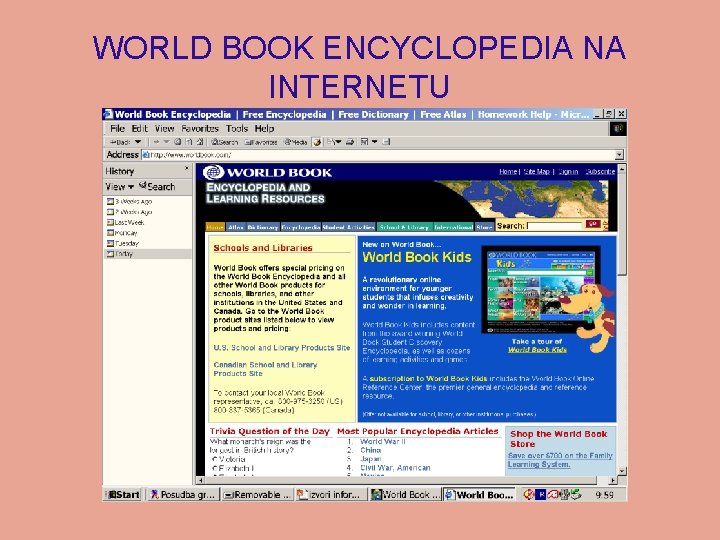720x540 pixels.
Task: Open Canadian School and Library Products Site
Action: [265, 369]
